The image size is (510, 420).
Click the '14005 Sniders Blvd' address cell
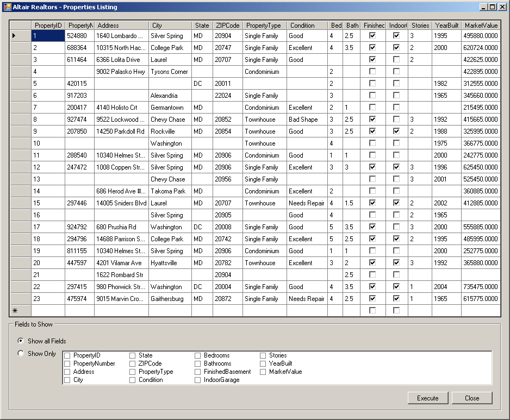point(121,203)
